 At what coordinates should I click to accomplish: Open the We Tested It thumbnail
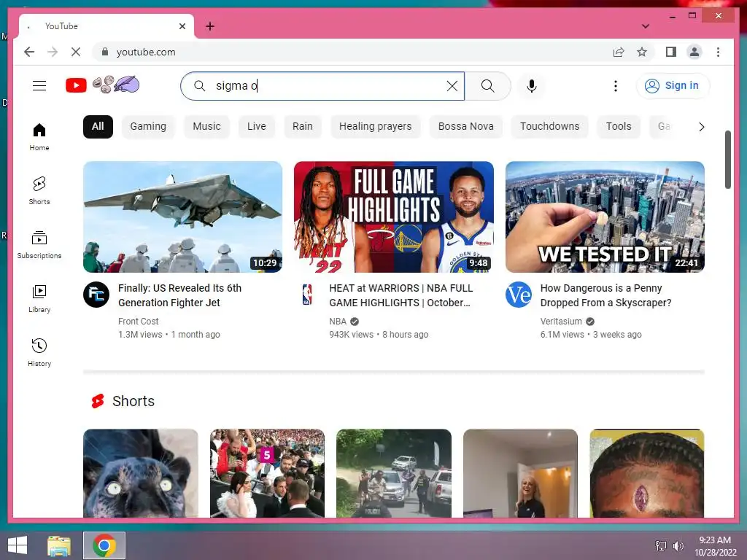tap(605, 217)
